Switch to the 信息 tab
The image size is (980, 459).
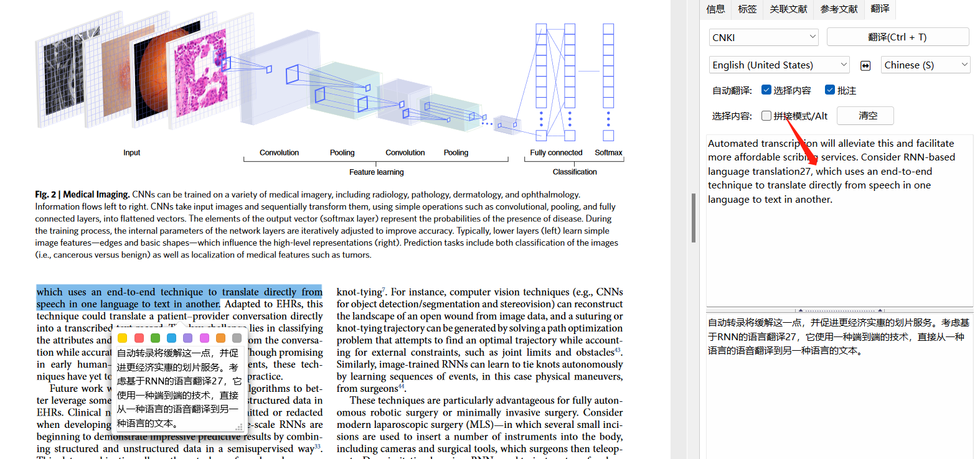pos(715,9)
